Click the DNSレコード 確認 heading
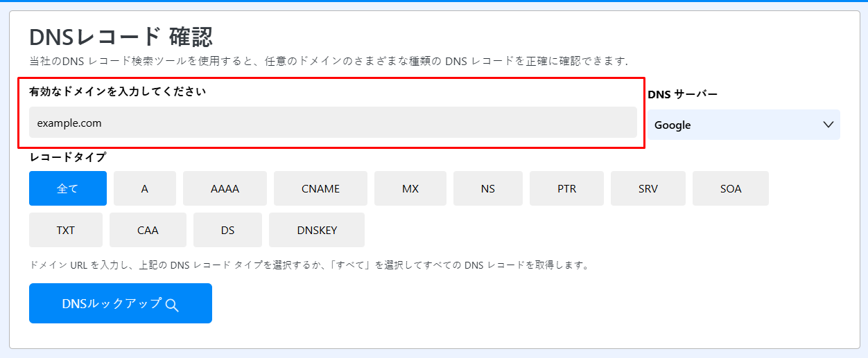Viewport: 868px width, 358px height. click(121, 37)
